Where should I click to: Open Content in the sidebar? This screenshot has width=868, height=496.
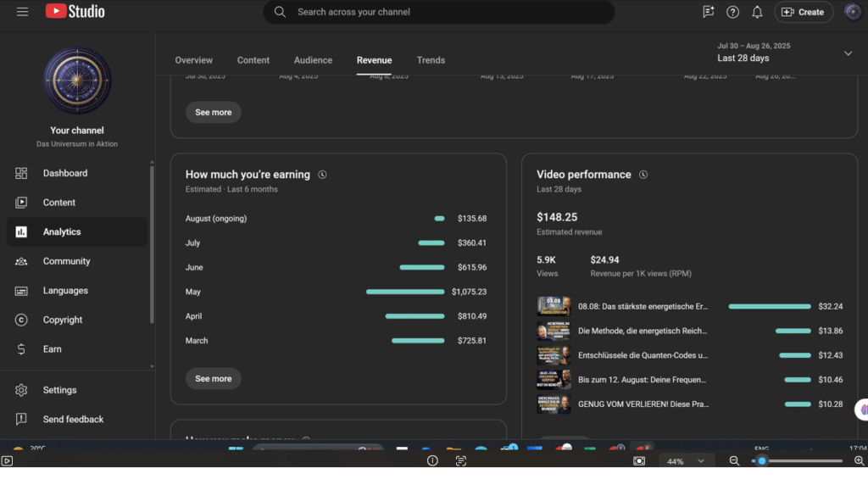77,203
